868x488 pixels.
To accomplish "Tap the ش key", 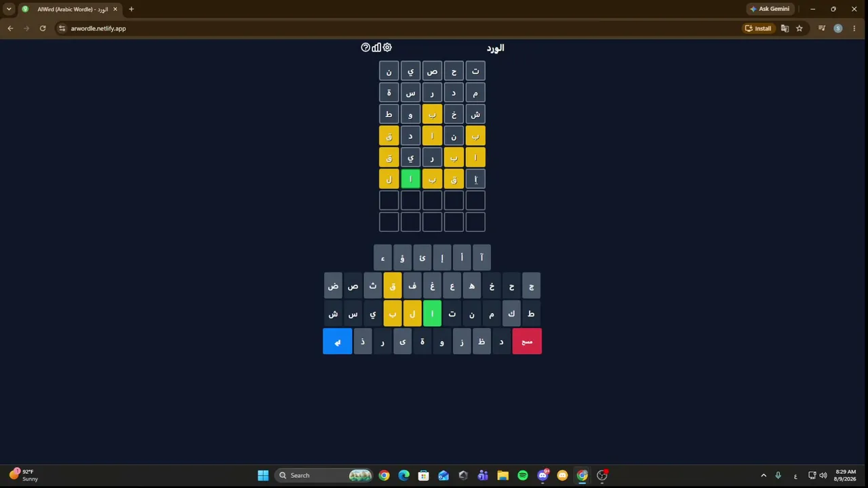I will pos(333,314).
